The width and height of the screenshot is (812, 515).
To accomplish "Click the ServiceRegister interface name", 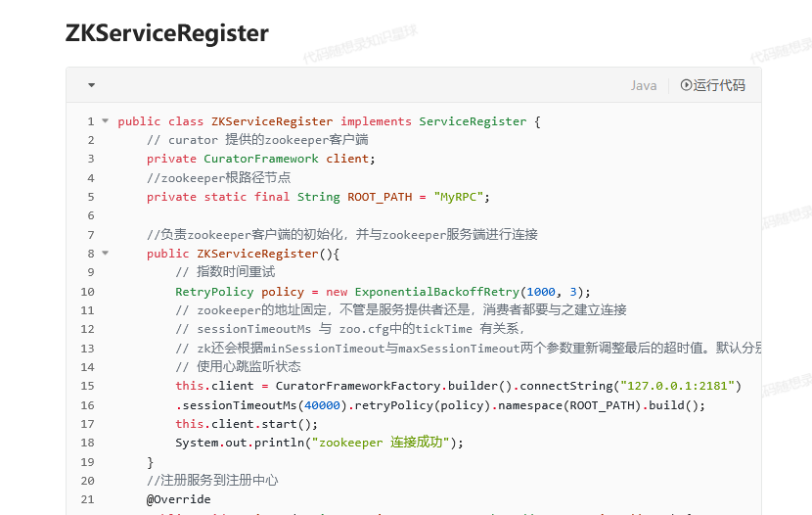I will (473, 121).
